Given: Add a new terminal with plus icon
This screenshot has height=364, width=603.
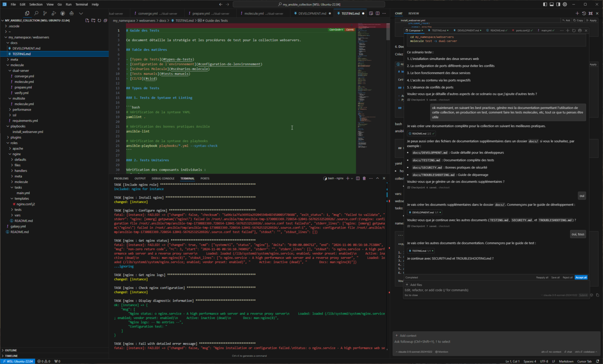Looking at the screenshot, I should 348,178.
